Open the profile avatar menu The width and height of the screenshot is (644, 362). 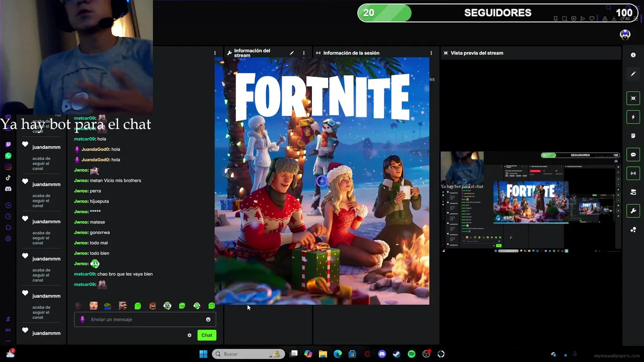625,35
